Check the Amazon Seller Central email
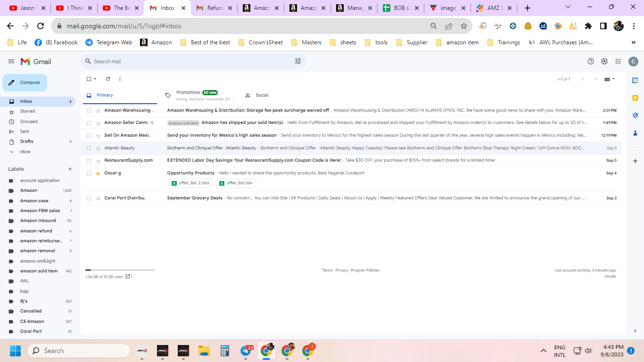Viewport: 644px width, 362px height. 89,123
